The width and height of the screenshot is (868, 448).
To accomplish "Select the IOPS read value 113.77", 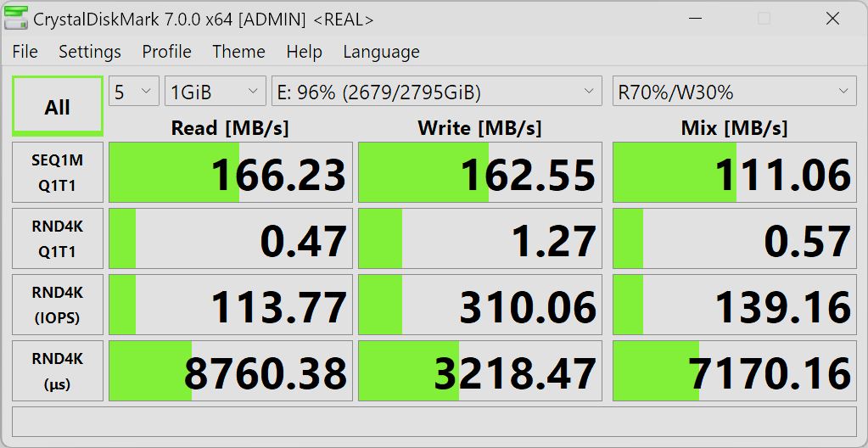I will click(x=231, y=304).
